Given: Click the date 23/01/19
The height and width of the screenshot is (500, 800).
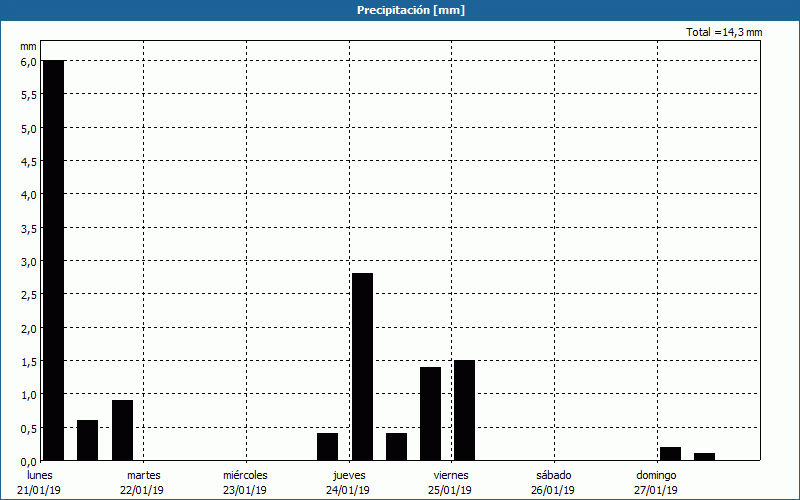Looking at the screenshot, I should tap(245, 490).
